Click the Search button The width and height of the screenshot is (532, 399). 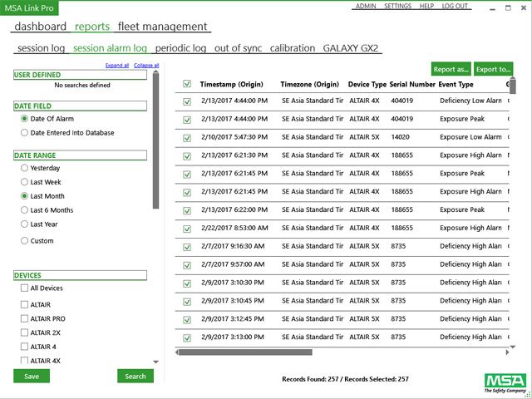coord(135,376)
